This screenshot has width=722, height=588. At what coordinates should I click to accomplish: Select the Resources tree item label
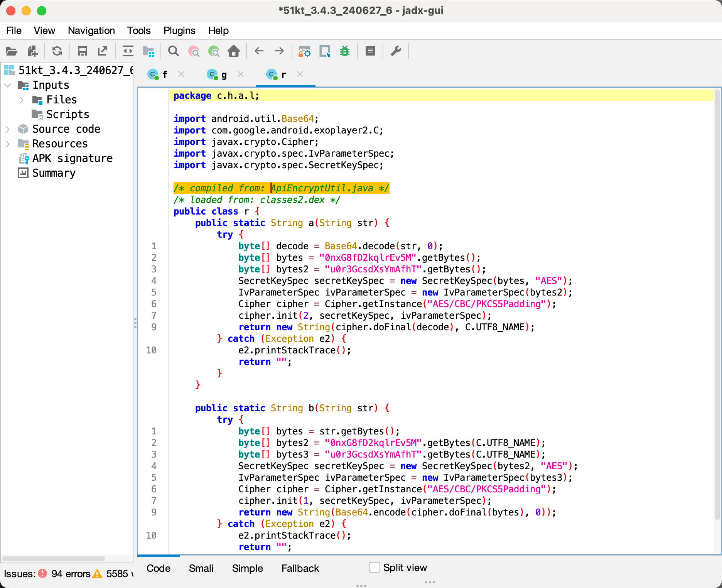(x=60, y=144)
